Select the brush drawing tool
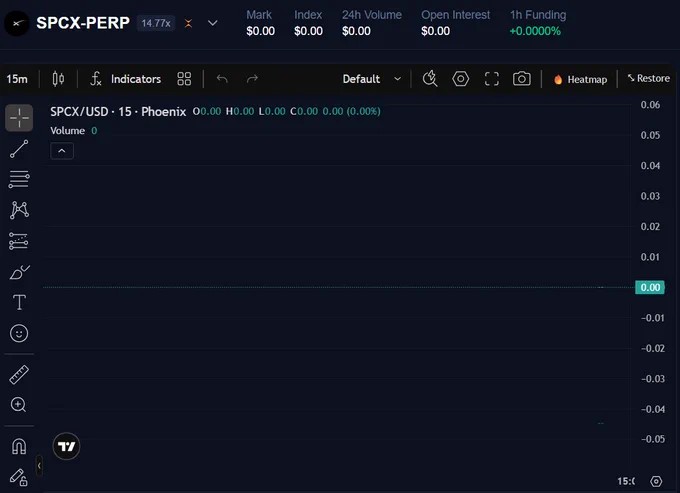This screenshot has height=493, width=680. 19,272
